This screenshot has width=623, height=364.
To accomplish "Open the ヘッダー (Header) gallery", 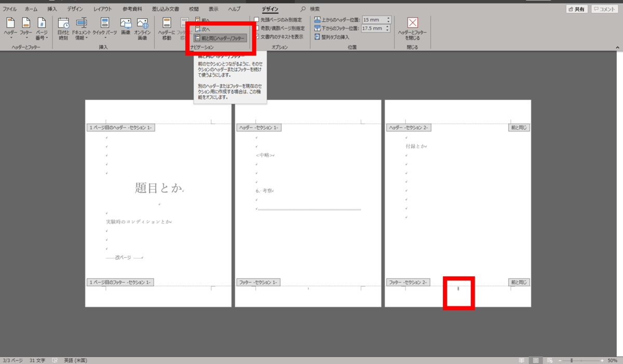I will [x=10, y=29].
